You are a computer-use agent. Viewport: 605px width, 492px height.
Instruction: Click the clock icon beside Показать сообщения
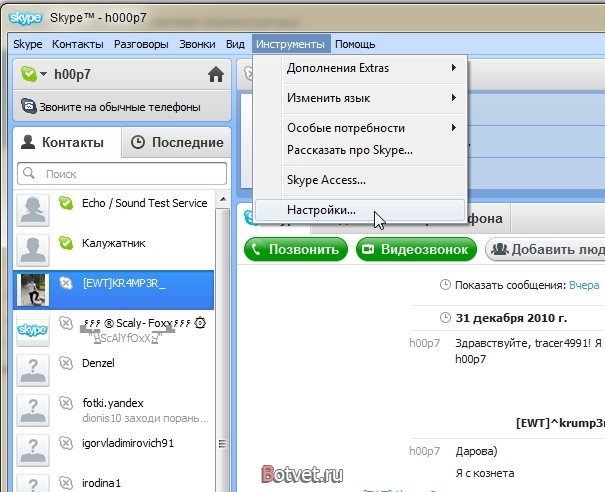pos(445,285)
